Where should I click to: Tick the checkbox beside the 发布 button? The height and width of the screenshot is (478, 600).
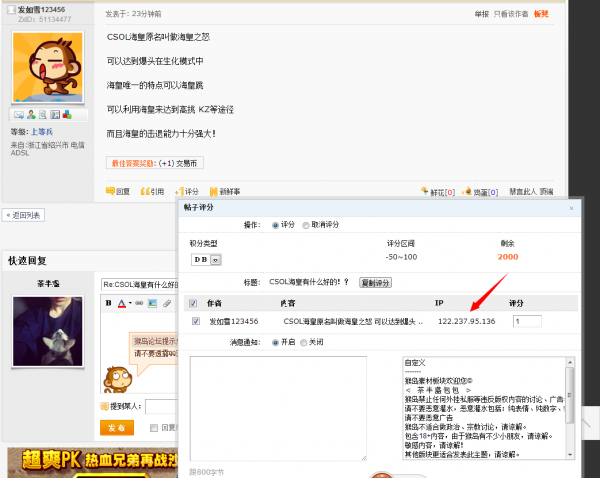tap(154, 428)
